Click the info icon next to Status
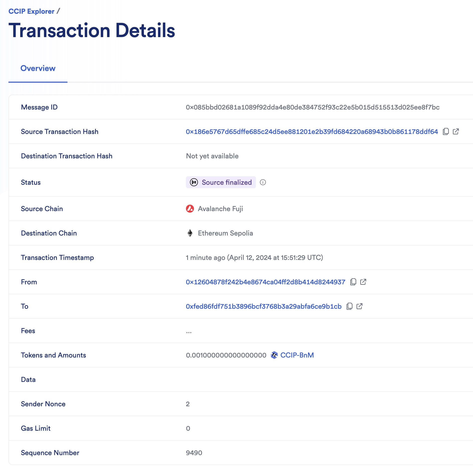Image resolution: width=473 pixels, height=476 pixels. pos(263,182)
